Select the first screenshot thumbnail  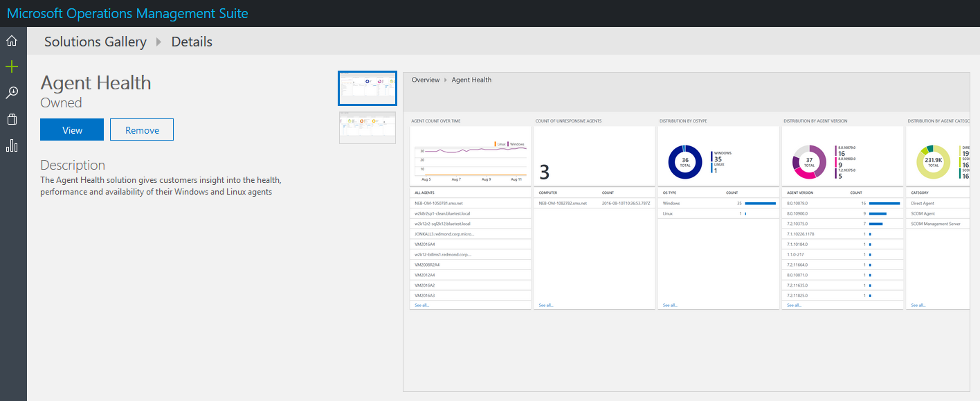click(x=367, y=88)
